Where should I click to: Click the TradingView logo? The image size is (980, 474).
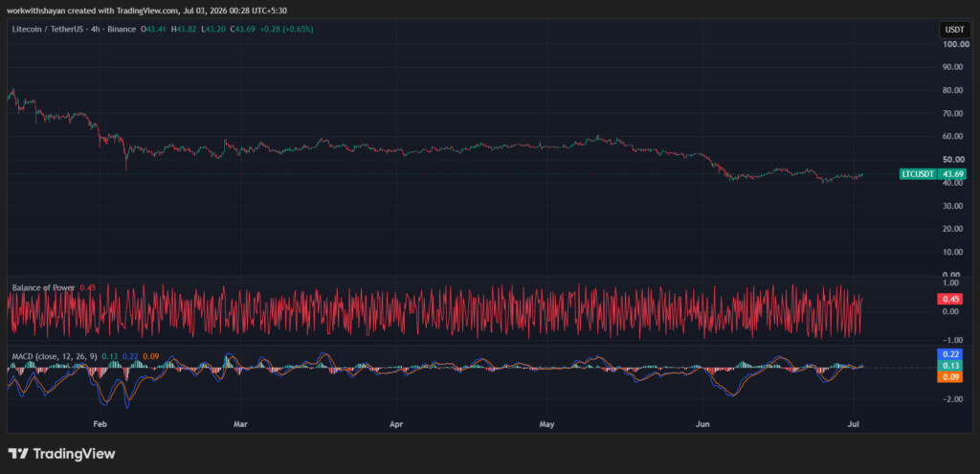coord(61,453)
